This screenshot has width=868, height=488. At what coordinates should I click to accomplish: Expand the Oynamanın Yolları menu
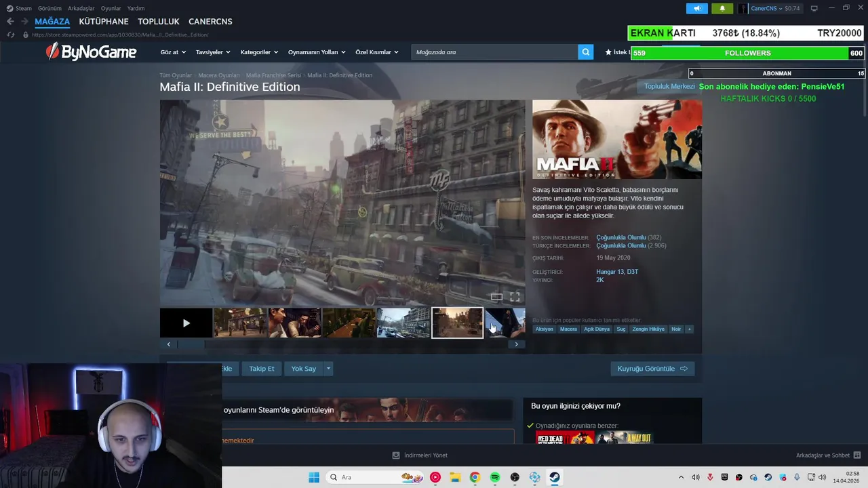tap(317, 52)
